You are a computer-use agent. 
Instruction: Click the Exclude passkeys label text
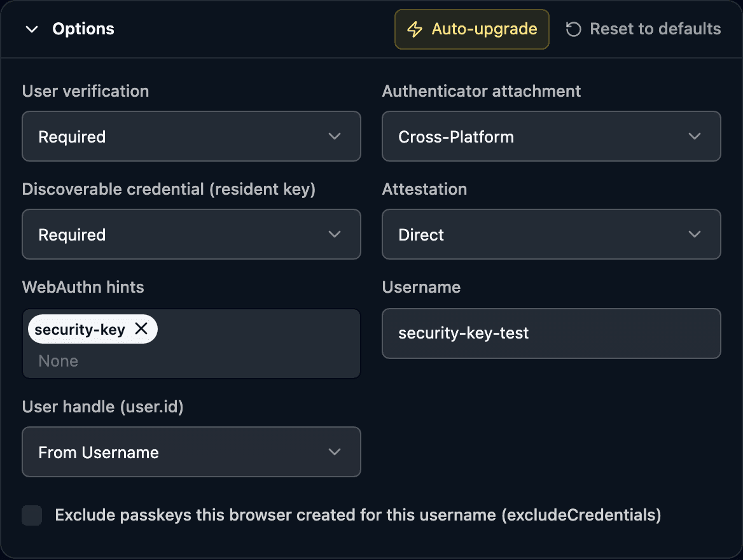pos(358,515)
